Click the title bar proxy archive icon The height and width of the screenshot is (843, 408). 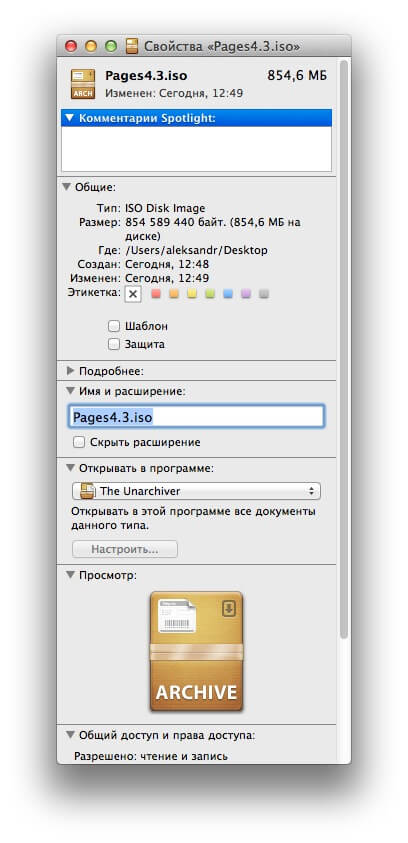click(132, 46)
